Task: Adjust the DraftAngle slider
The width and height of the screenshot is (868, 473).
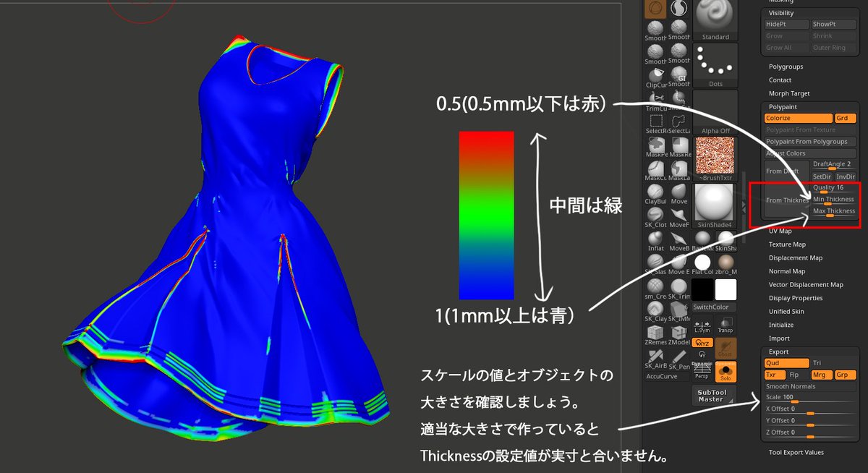Action: tap(834, 165)
